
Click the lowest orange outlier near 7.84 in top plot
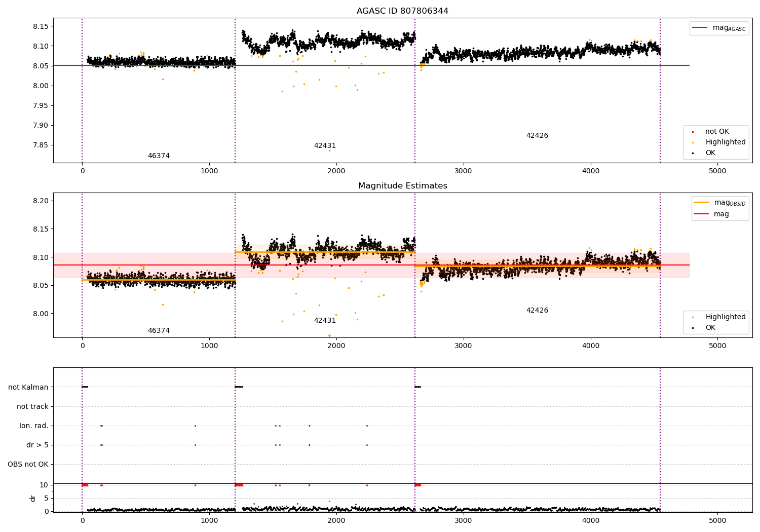click(x=329, y=150)
